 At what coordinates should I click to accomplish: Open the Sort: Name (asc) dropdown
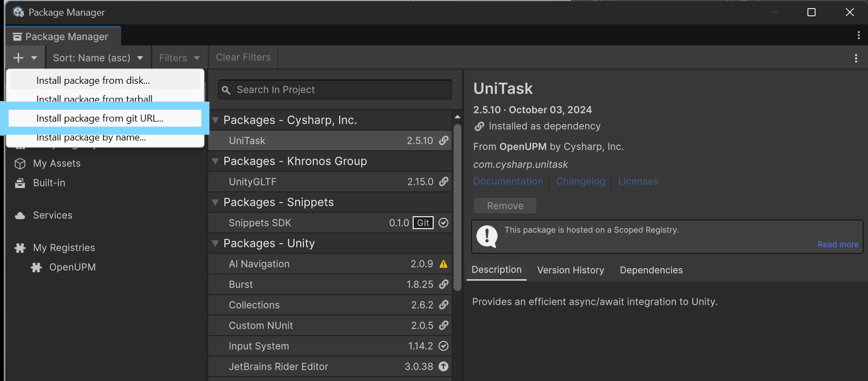point(98,58)
